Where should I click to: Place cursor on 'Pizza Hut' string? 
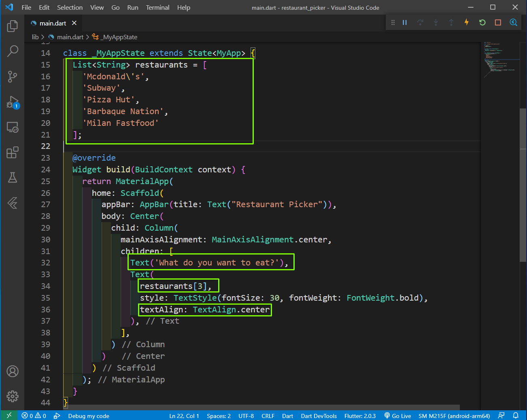[108, 100]
